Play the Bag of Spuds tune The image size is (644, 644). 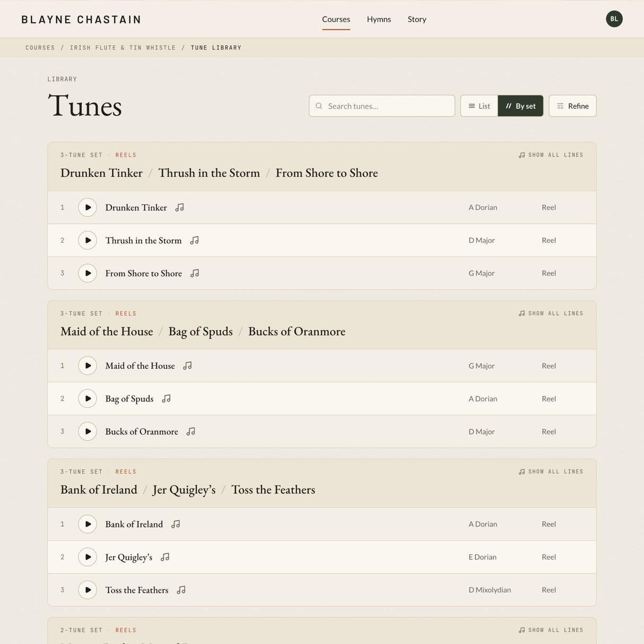88,398
